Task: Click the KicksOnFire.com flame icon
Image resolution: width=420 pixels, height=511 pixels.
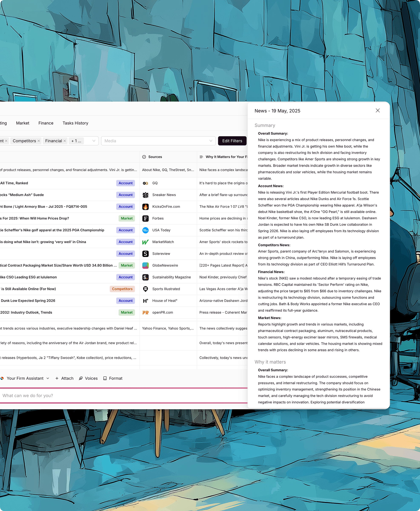Action: [145, 207]
